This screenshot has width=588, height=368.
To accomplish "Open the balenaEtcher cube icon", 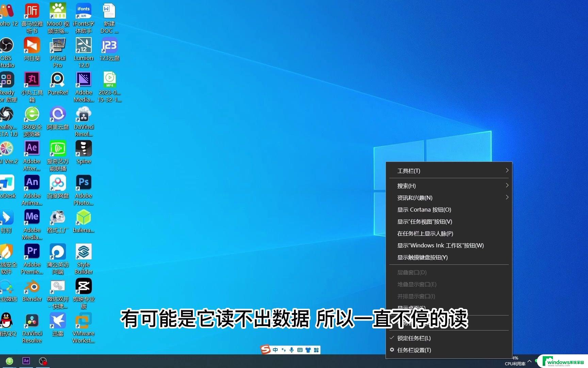I will coord(84,221).
